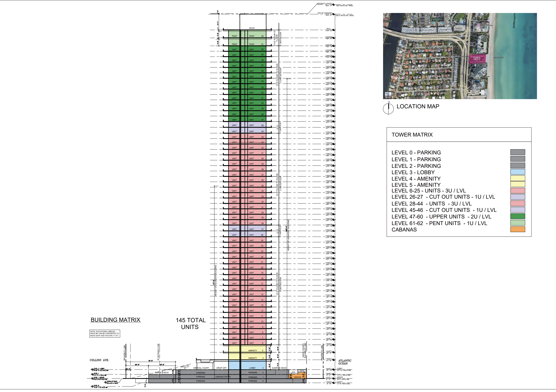Click the NAVD 88 elevations note box

point(105,334)
